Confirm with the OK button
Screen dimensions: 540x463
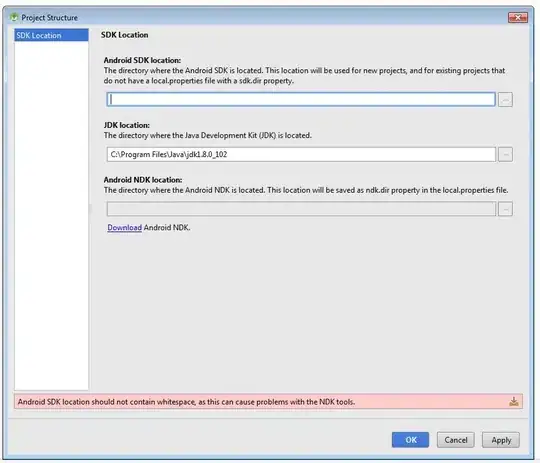pos(411,440)
